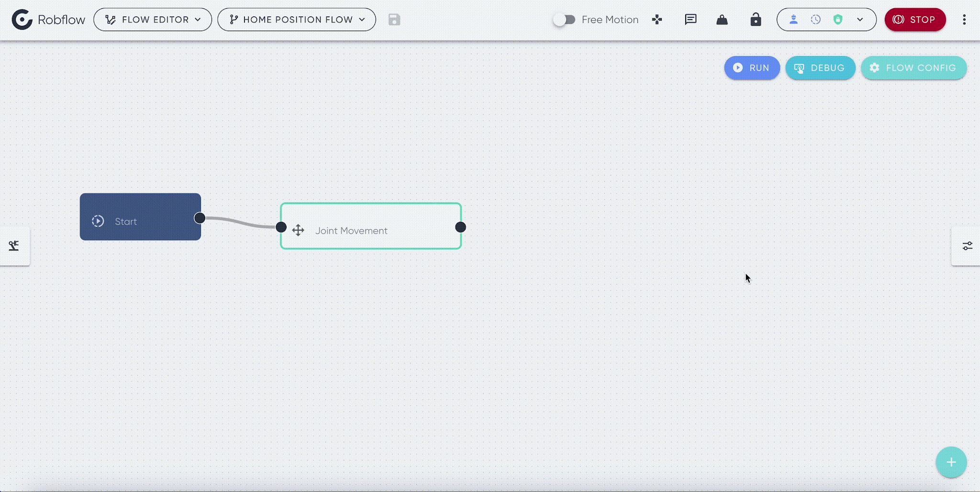This screenshot has width=980, height=492.
Task: Open the left robot arm side panel
Action: (x=14, y=246)
